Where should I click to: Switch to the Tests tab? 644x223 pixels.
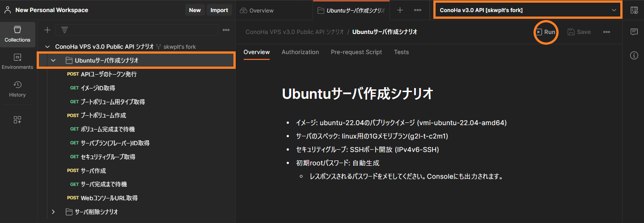point(401,52)
